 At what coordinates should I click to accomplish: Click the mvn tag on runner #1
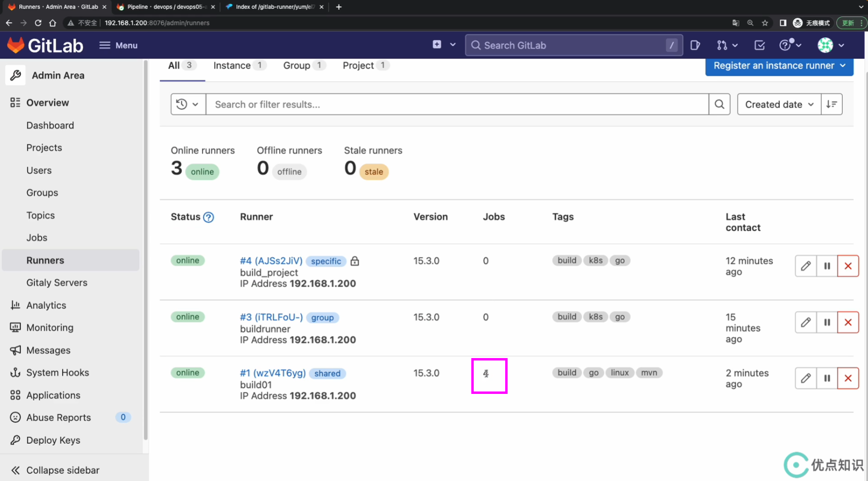(x=649, y=373)
